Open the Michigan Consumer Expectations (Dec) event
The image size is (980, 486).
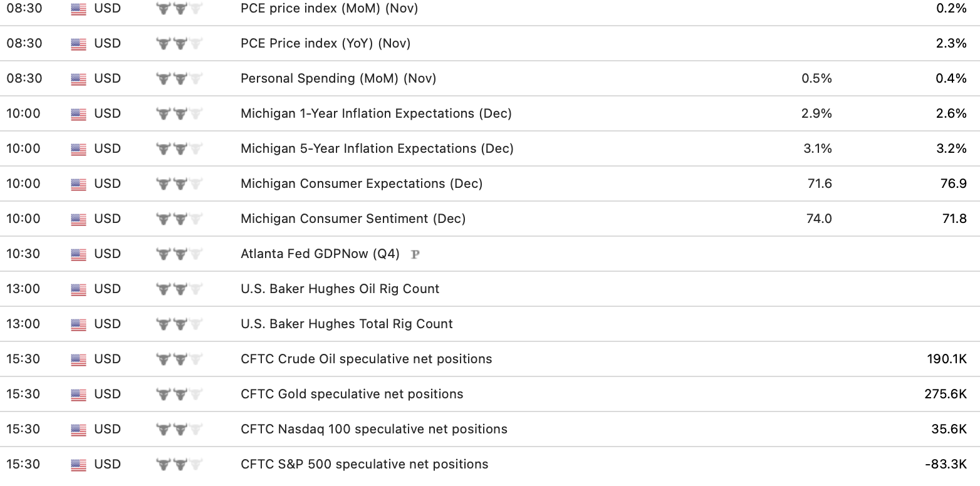[362, 184]
